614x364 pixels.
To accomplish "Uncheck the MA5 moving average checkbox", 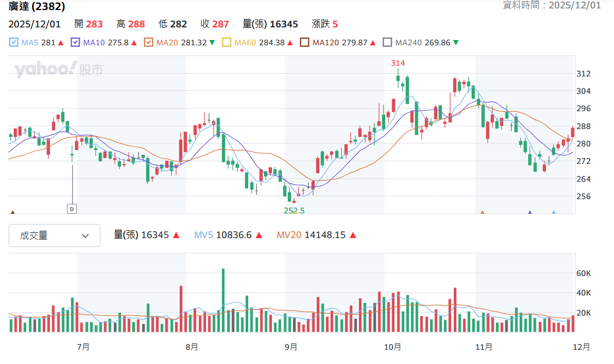I will (14, 42).
